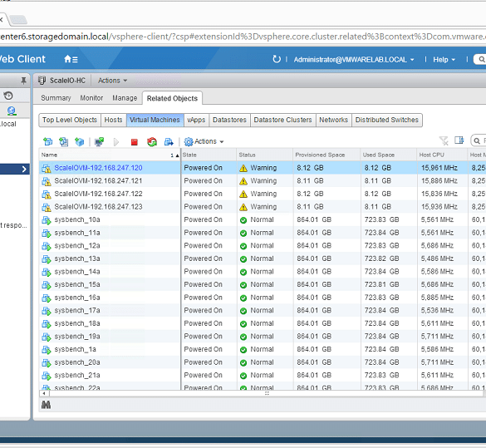Click the pin icon on the navigator panel
Image resolution: width=486 pixels, height=448 pixels.
23,81
